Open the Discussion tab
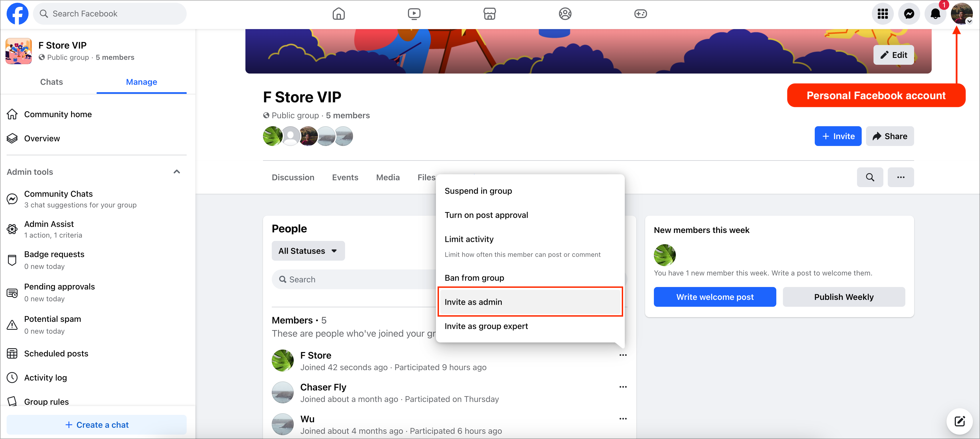Screen dimensions: 980x439 (293, 178)
